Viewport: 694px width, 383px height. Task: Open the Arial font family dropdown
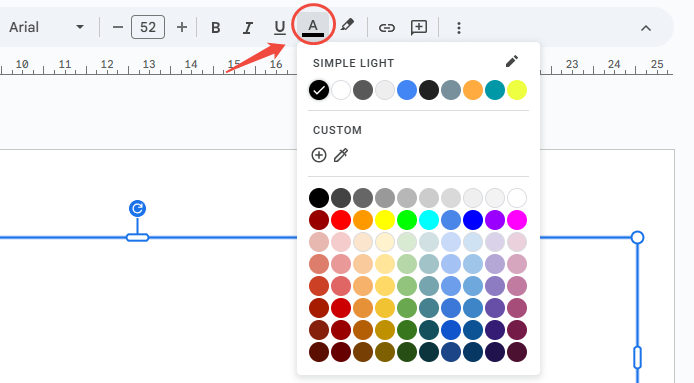(x=46, y=27)
